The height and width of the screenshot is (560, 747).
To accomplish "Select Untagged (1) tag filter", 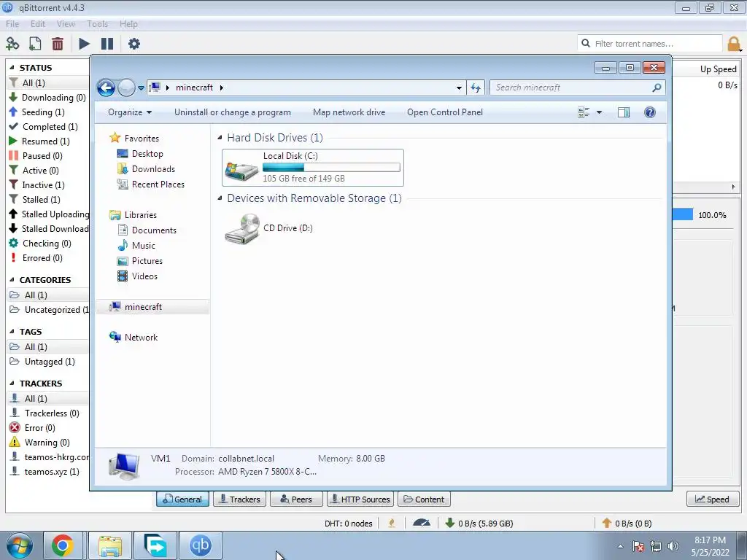I will 43,362.
